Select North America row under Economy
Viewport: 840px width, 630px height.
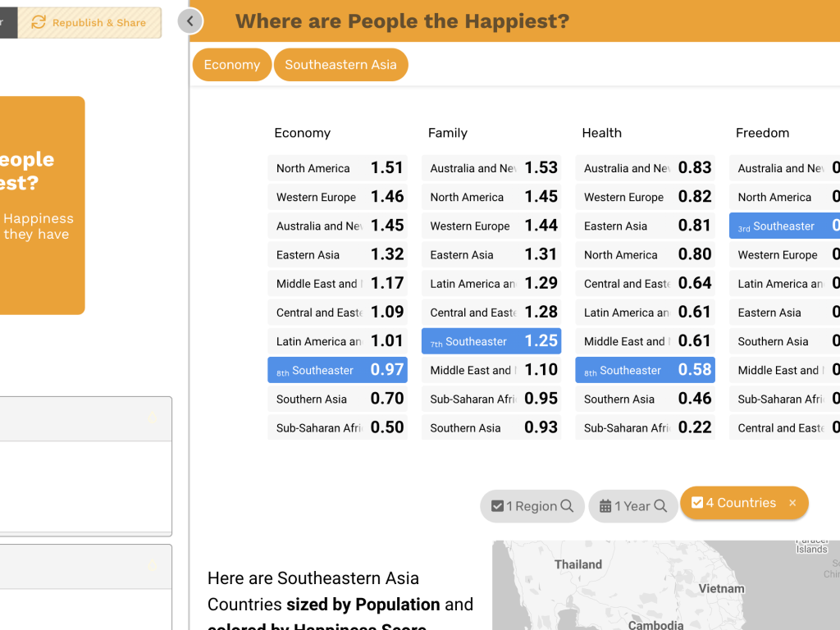click(337, 167)
